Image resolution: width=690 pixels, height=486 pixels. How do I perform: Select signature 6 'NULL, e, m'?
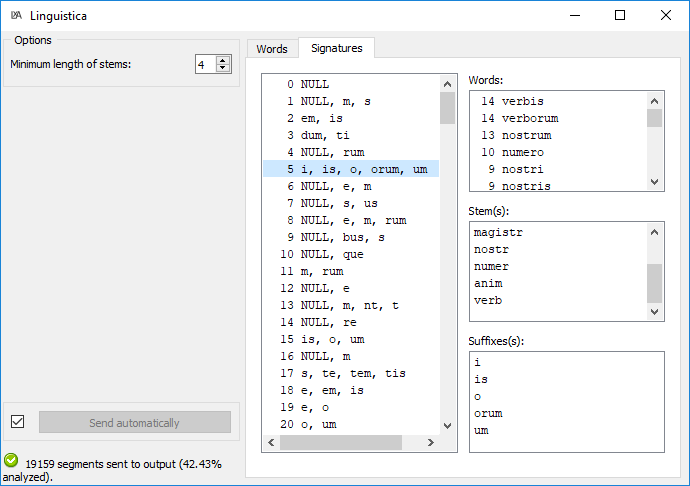pos(351,186)
